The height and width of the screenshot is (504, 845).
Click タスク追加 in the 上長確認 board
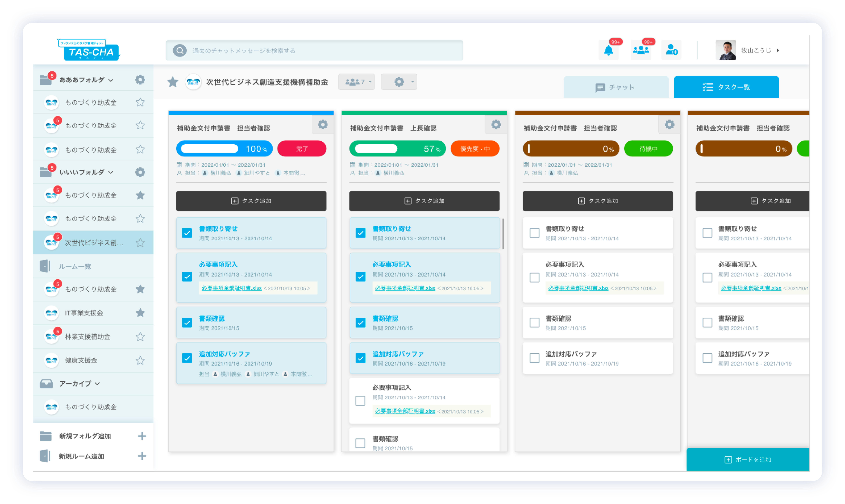click(x=424, y=201)
